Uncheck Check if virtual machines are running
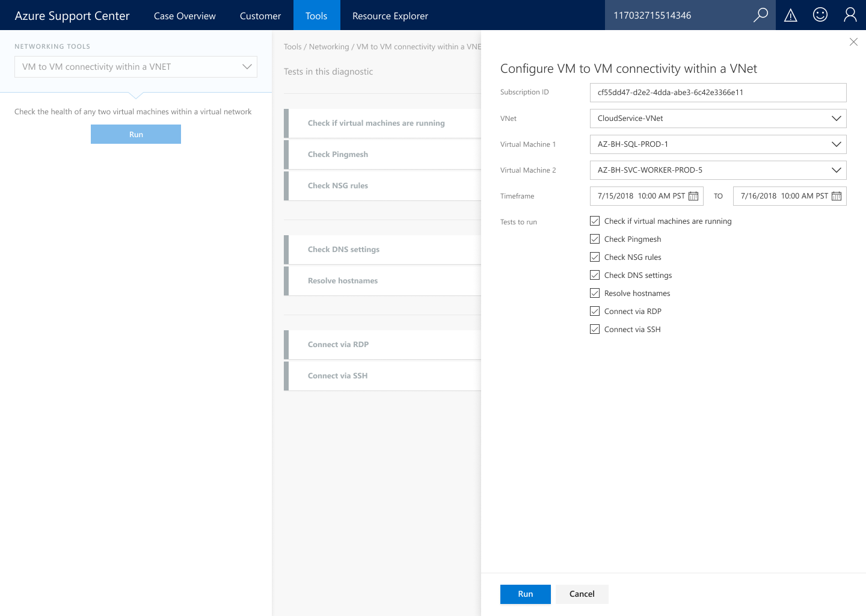This screenshot has width=866, height=616. coord(595,221)
